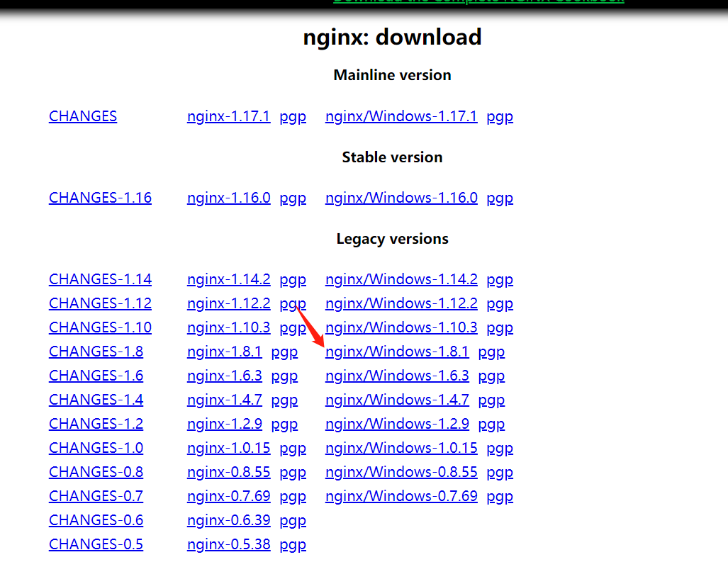Viewport: 728px width, 579px height.
Task: Download the nginx-1.0.15 source
Action: click(228, 449)
